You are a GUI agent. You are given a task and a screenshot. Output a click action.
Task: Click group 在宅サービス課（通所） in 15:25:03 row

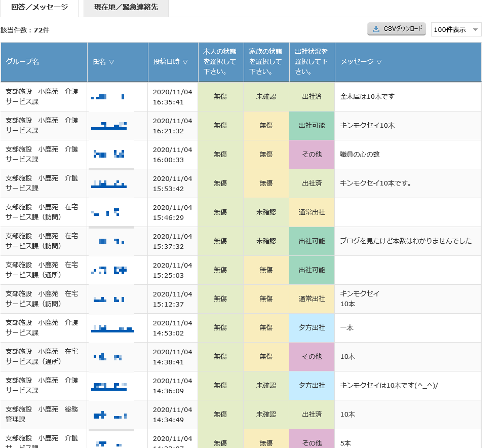tap(42, 270)
